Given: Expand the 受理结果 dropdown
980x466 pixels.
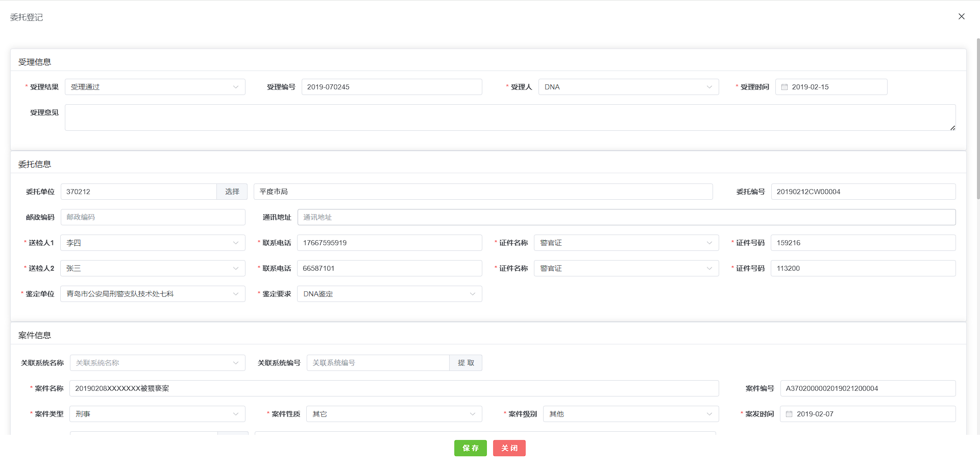Looking at the screenshot, I should (155, 87).
